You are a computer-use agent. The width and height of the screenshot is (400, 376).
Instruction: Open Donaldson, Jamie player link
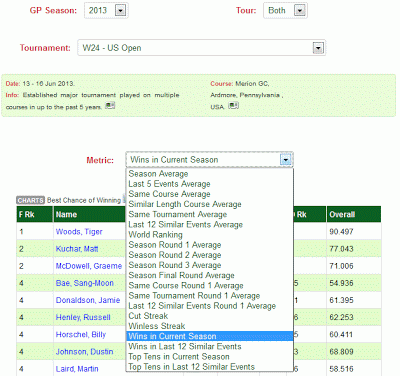88,300
